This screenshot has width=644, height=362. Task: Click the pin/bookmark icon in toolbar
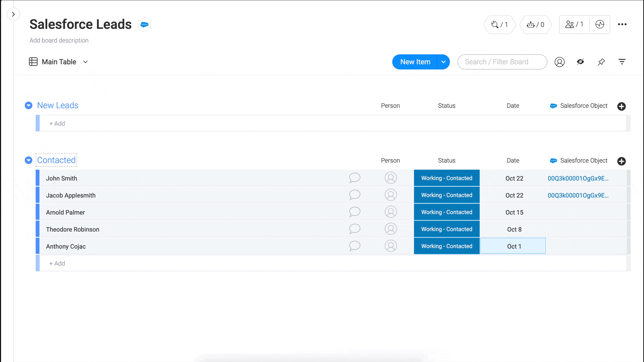601,62
